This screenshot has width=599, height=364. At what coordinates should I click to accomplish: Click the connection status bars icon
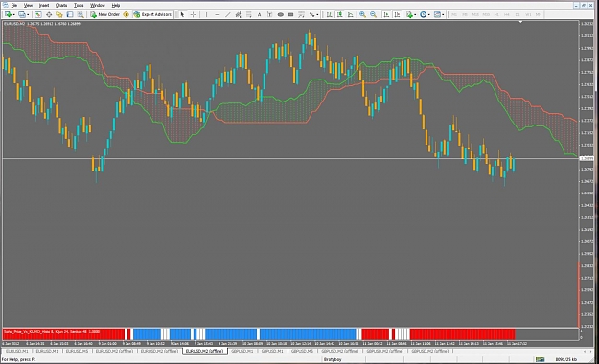pyautogui.click(x=540, y=359)
